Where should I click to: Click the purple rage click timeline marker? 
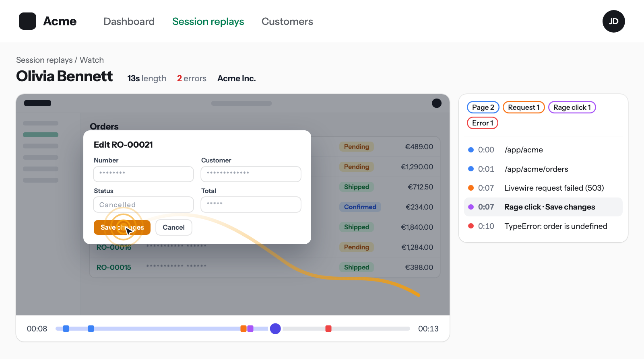point(250,329)
